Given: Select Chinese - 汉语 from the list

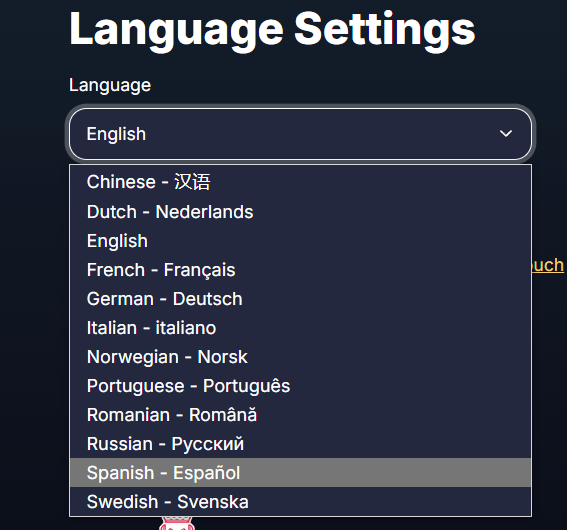Looking at the screenshot, I should coord(300,182).
